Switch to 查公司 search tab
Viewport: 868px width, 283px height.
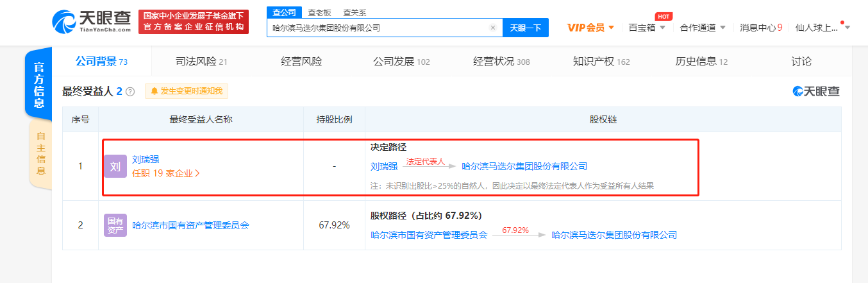click(284, 12)
